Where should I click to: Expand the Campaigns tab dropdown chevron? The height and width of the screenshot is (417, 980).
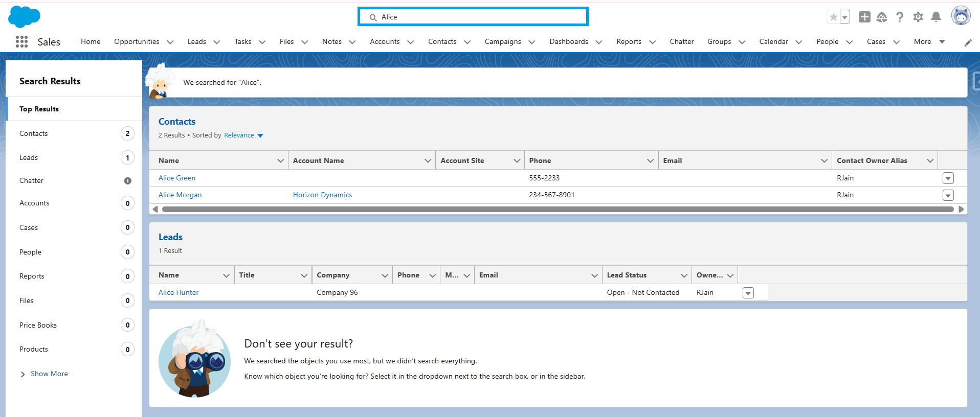click(x=532, y=42)
